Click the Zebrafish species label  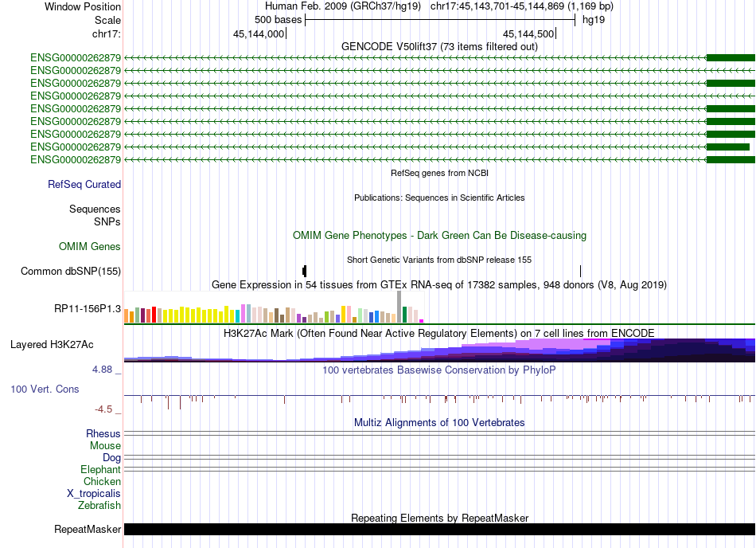[x=99, y=506]
